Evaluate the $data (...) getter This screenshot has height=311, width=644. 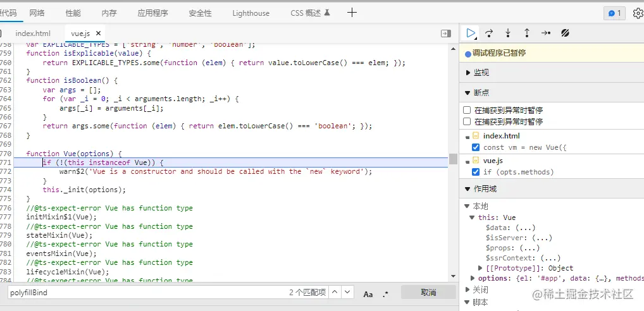click(526, 228)
